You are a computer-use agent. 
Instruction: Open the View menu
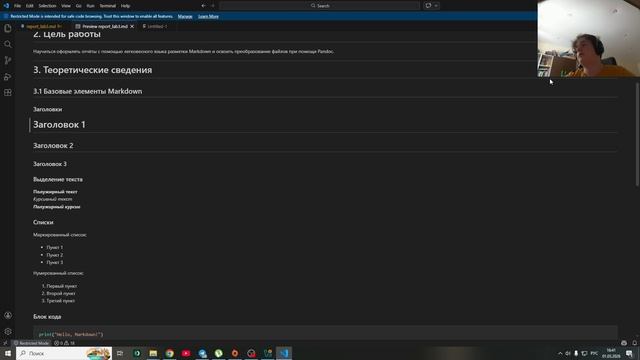[66, 6]
